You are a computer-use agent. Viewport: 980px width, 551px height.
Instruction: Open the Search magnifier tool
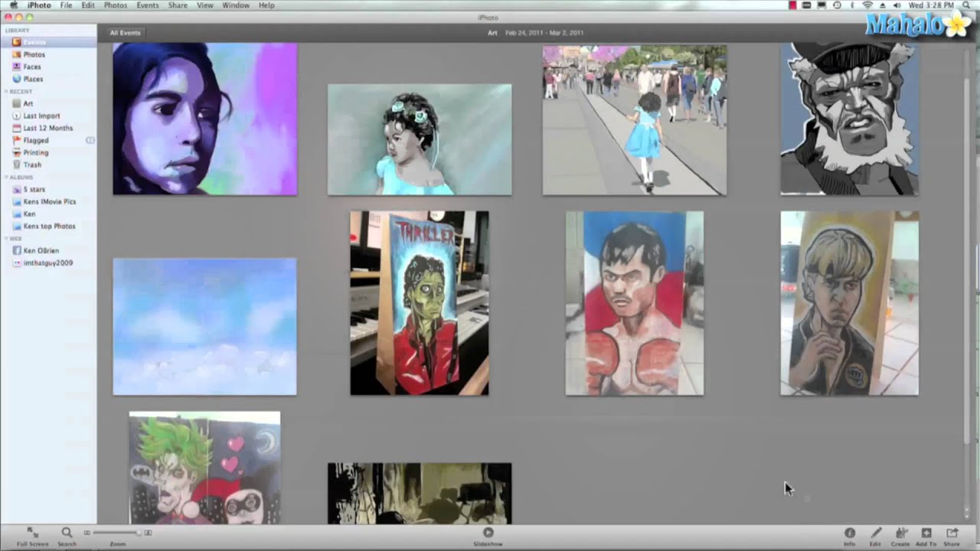[67, 533]
